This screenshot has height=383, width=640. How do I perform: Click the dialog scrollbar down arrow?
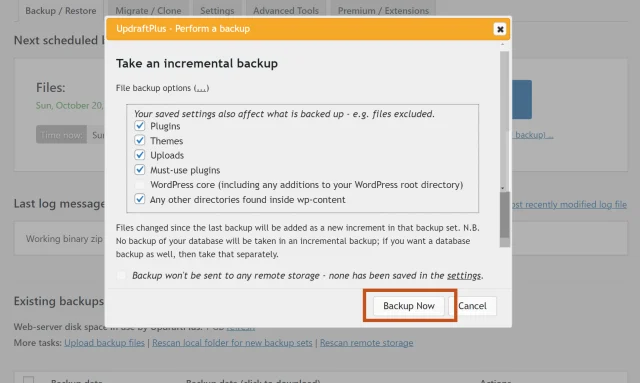coord(503,188)
